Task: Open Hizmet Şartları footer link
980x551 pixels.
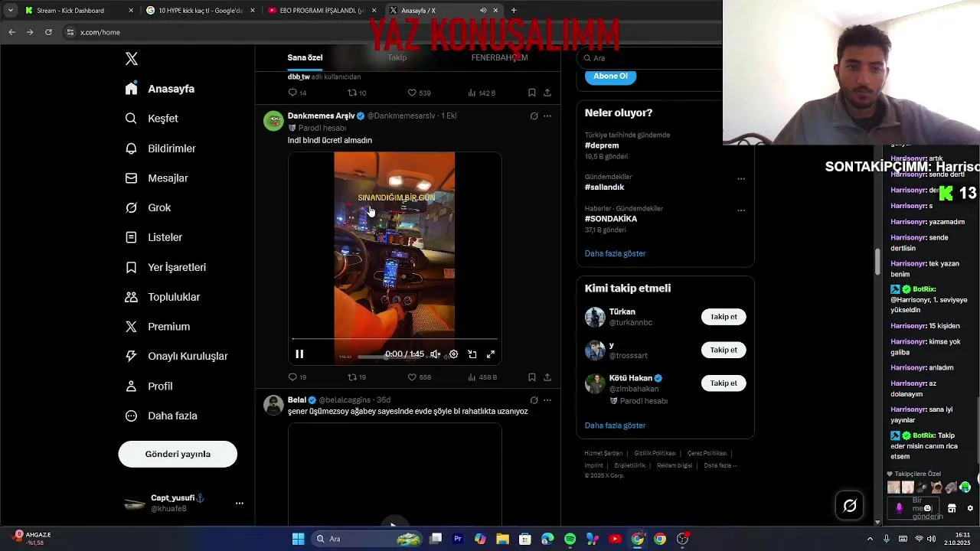Action: (603, 453)
